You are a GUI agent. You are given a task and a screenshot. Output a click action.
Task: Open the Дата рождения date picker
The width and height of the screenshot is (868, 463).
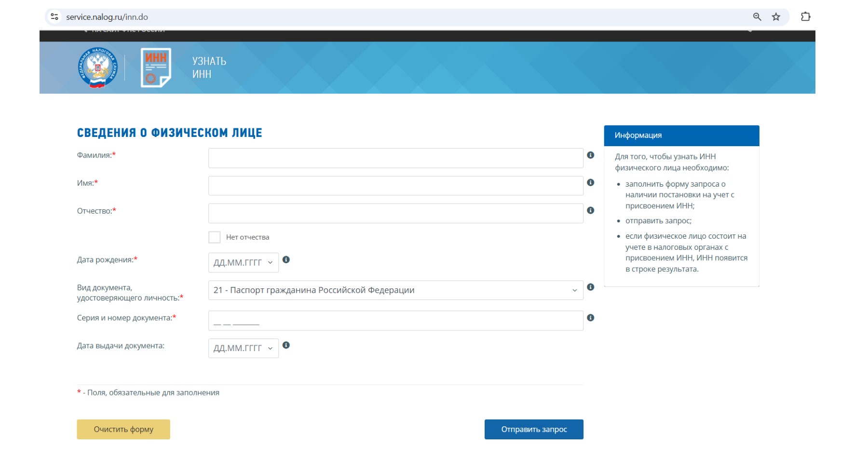click(243, 263)
